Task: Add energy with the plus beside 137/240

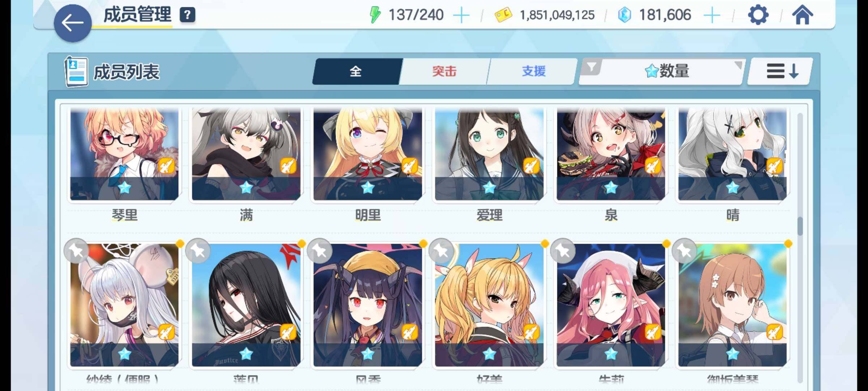Action: (461, 16)
